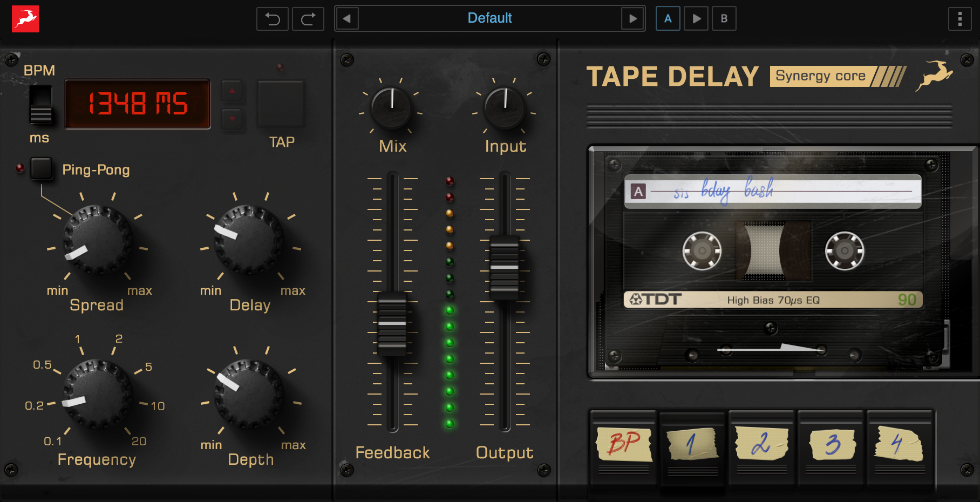Screen dimensions: 980x502
Task: Click the redo arrow icon
Action: (308, 19)
